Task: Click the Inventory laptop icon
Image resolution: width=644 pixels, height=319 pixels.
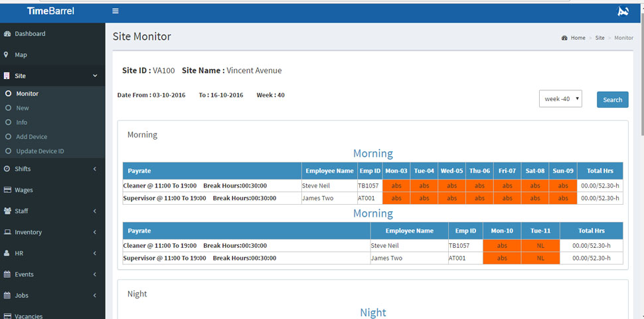Action: [7, 233]
